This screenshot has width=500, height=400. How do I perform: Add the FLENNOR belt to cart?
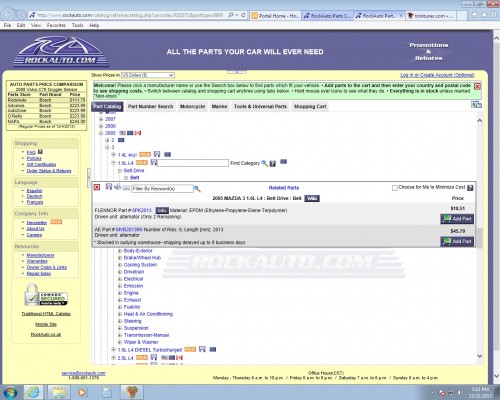point(457,219)
